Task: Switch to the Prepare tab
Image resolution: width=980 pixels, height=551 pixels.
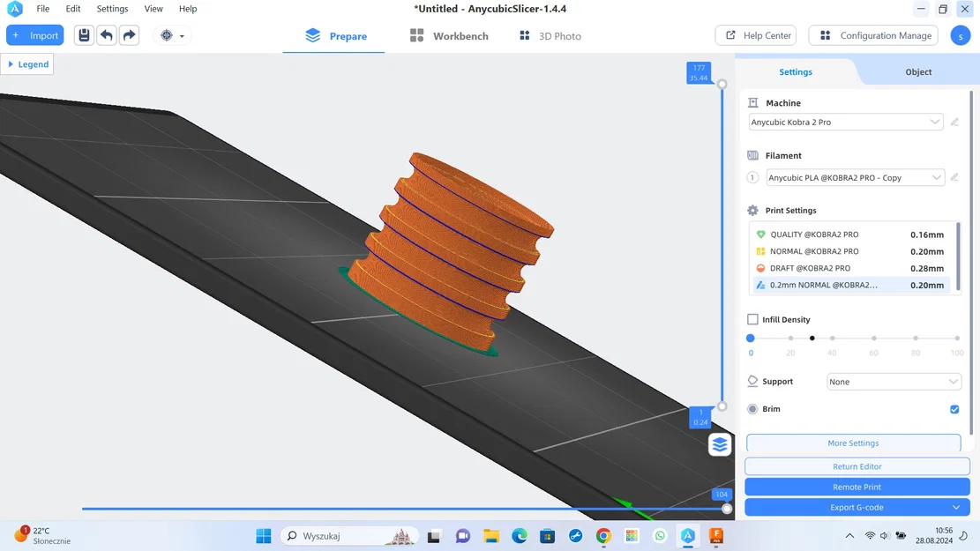Action: click(335, 36)
